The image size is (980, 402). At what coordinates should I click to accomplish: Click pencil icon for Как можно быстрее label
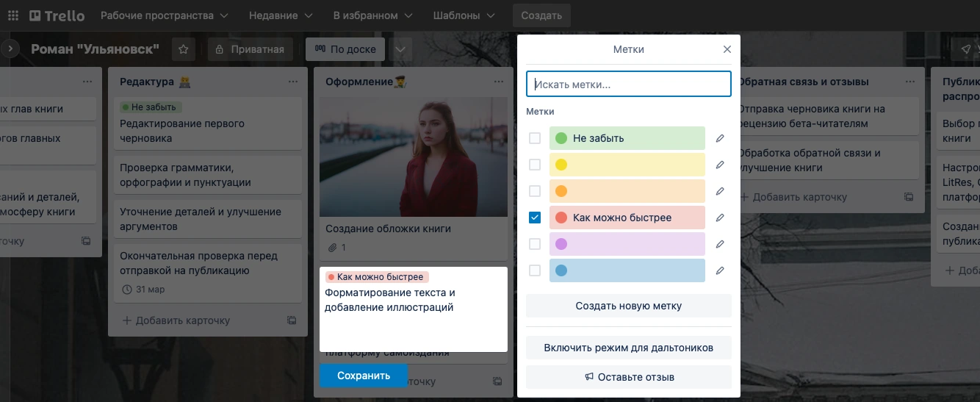[720, 218]
